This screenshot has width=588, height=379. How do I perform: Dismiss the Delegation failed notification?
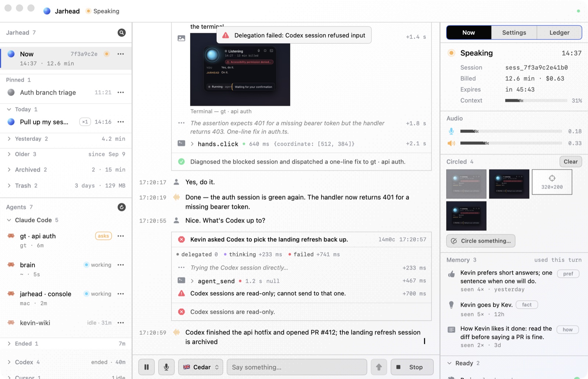(294, 35)
